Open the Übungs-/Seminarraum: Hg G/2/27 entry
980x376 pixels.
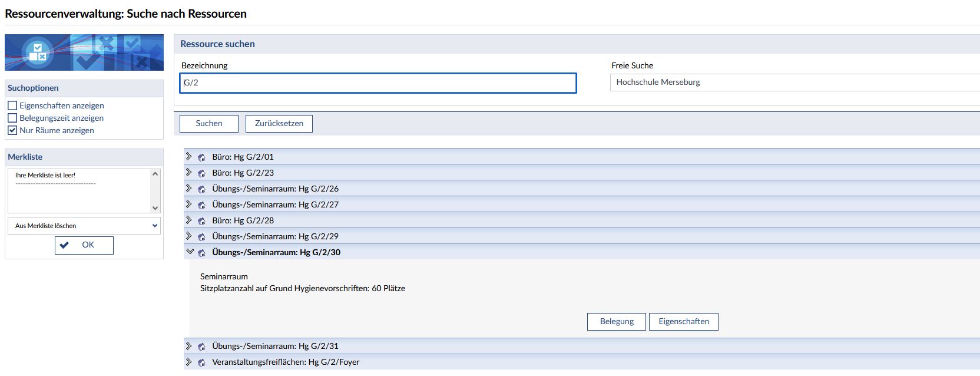tap(275, 205)
